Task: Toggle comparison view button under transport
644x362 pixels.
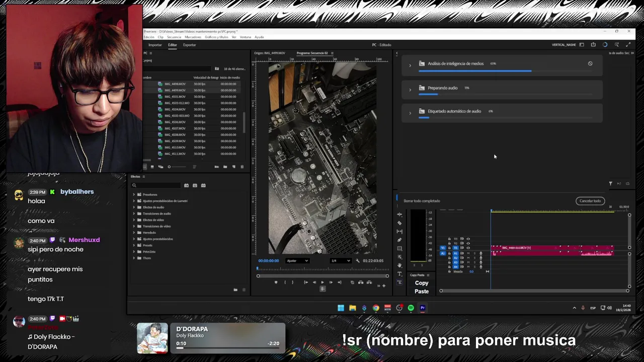Action: click(x=323, y=289)
